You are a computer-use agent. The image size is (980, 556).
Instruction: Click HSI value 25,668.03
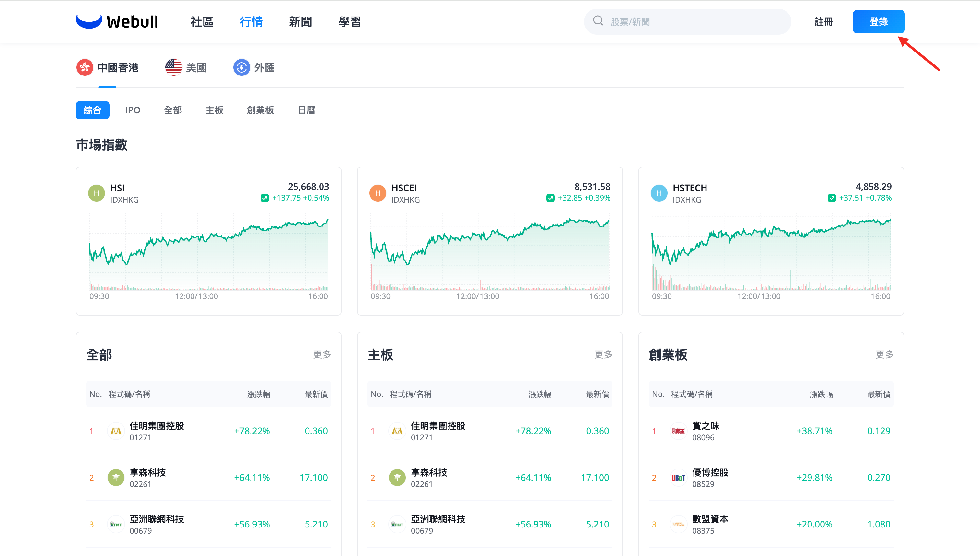click(308, 187)
